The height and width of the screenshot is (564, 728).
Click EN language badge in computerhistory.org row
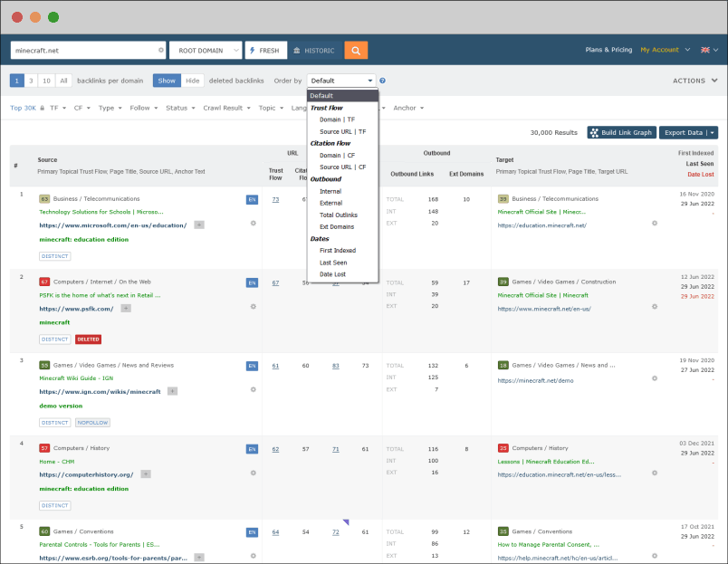[252, 449]
